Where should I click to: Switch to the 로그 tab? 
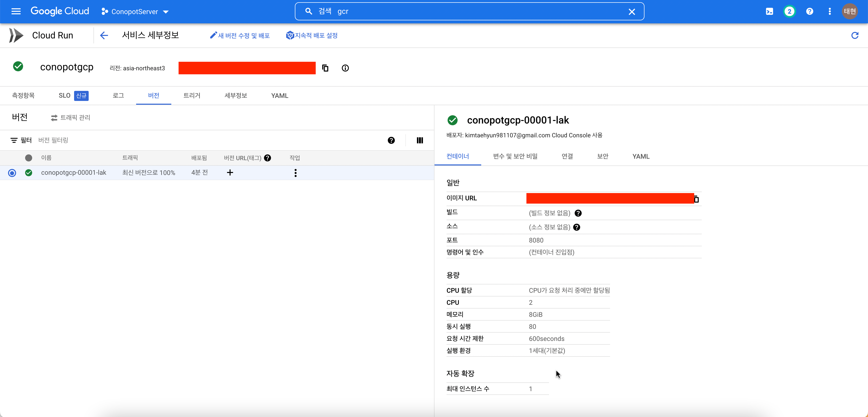(x=118, y=96)
